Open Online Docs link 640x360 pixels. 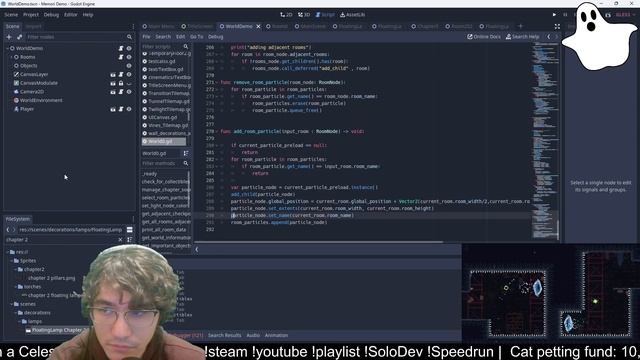484,37
